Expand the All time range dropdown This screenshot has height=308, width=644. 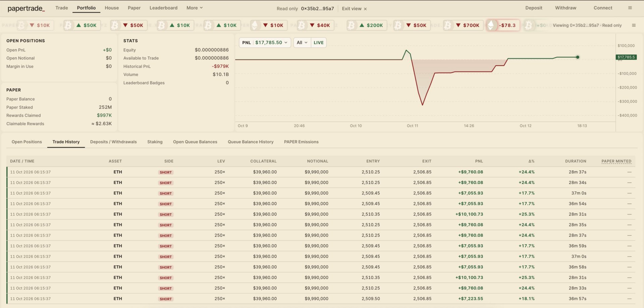coord(302,43)
